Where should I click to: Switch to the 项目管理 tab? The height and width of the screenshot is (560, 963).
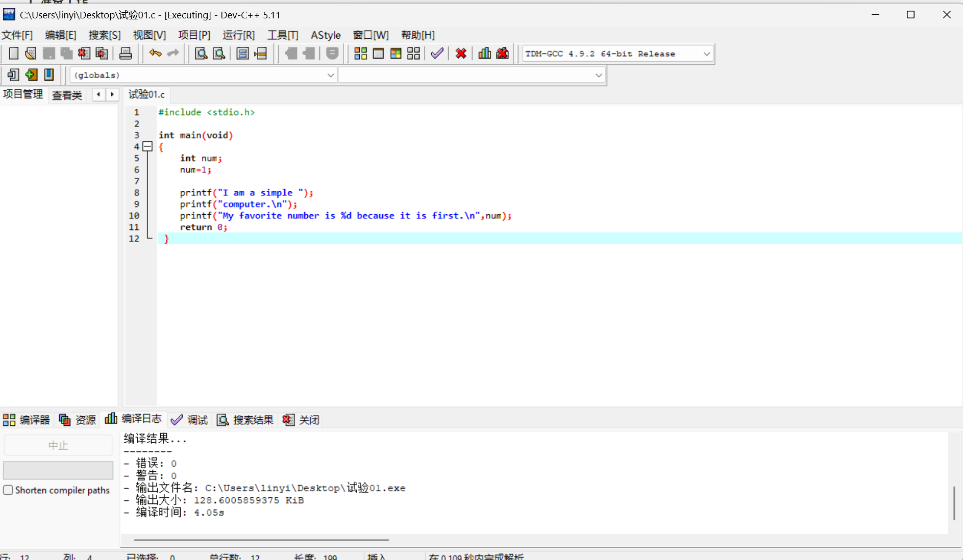point(23,94)
